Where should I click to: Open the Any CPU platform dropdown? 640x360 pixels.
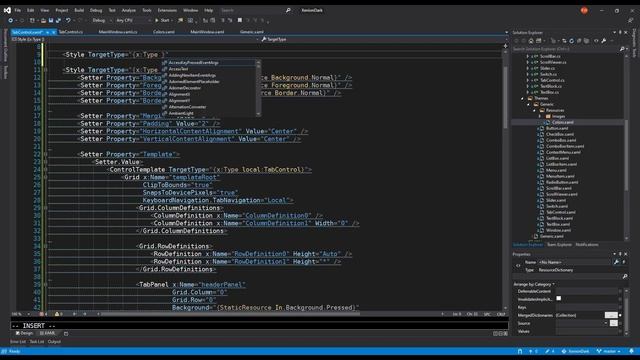click(133, 20)
